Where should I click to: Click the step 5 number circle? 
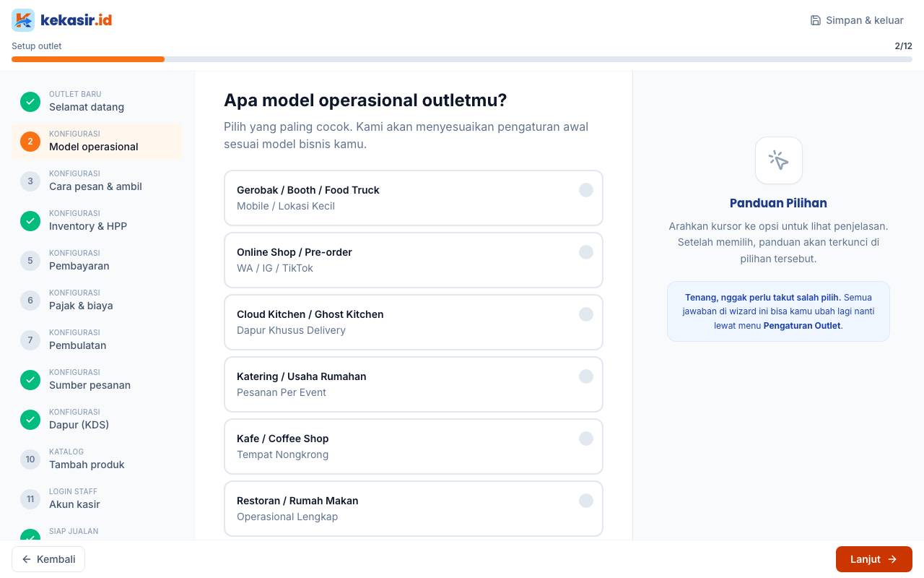tap(30, 261)
